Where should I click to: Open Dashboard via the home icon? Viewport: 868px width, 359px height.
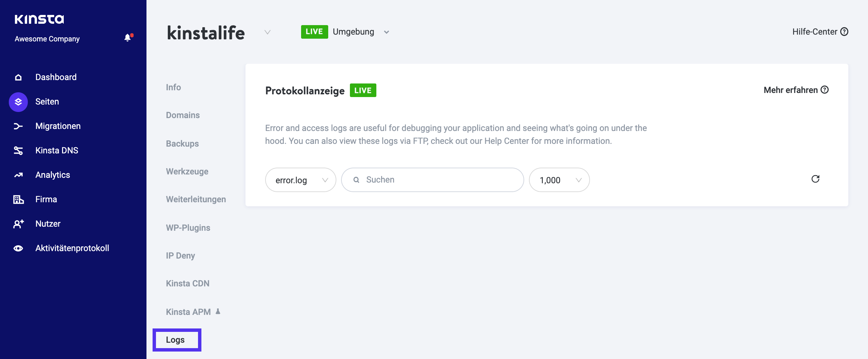pyautogui.click(x=18, y=77)
